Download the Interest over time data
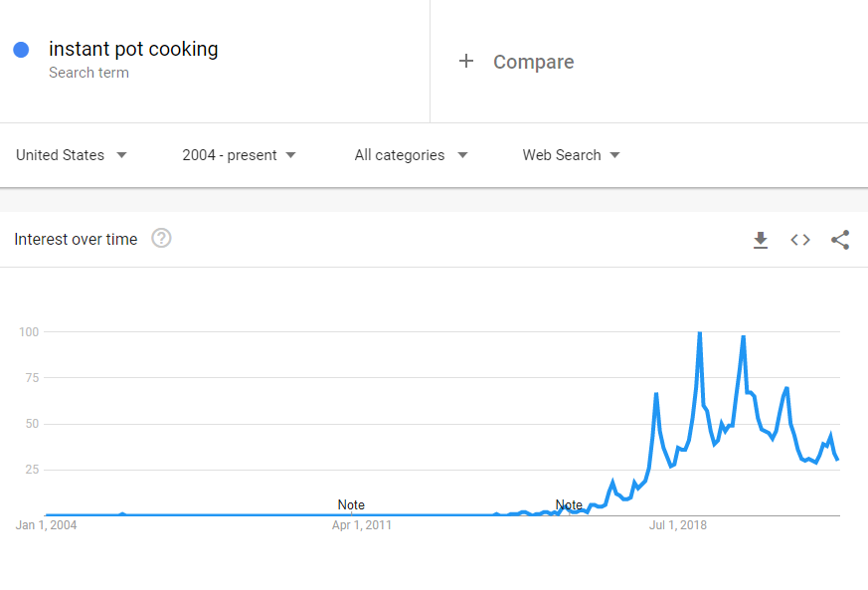This screenshot has height=590, width=868. click(x=761, y=240)
